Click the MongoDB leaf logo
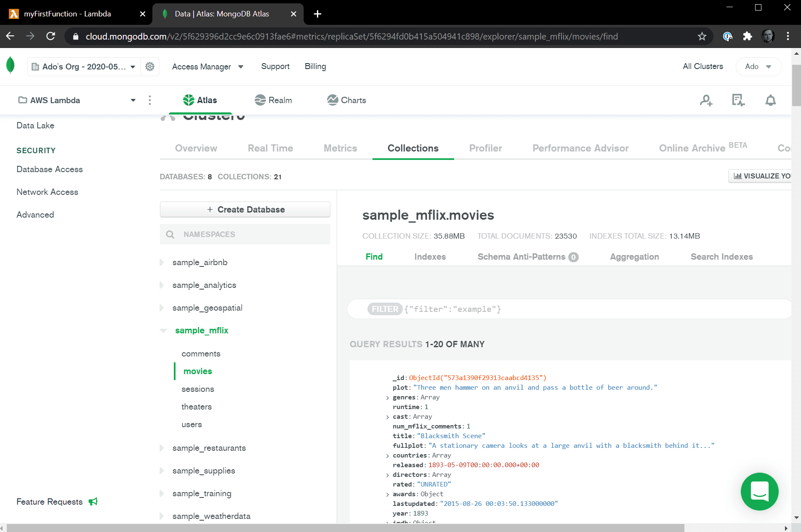Viewport: 801px width, 532px height. pos(11,66)
